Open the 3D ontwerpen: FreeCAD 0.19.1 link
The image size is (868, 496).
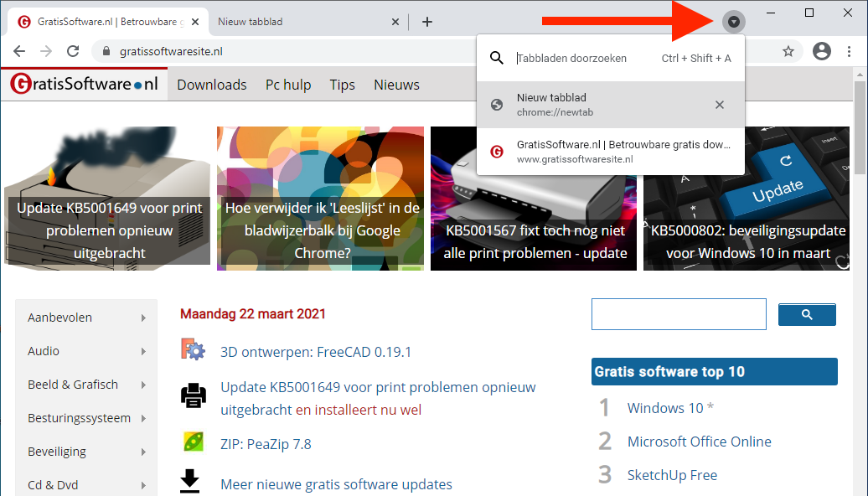click(316, 352)
